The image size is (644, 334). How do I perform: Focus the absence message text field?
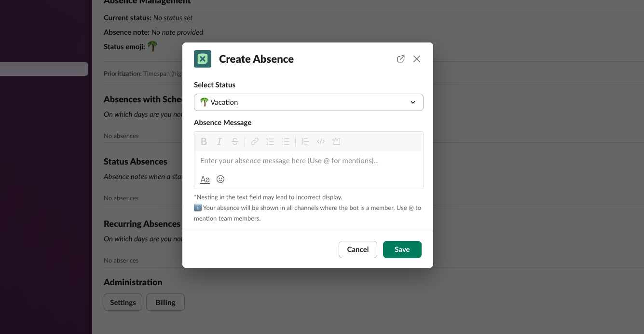click(309, 161)
